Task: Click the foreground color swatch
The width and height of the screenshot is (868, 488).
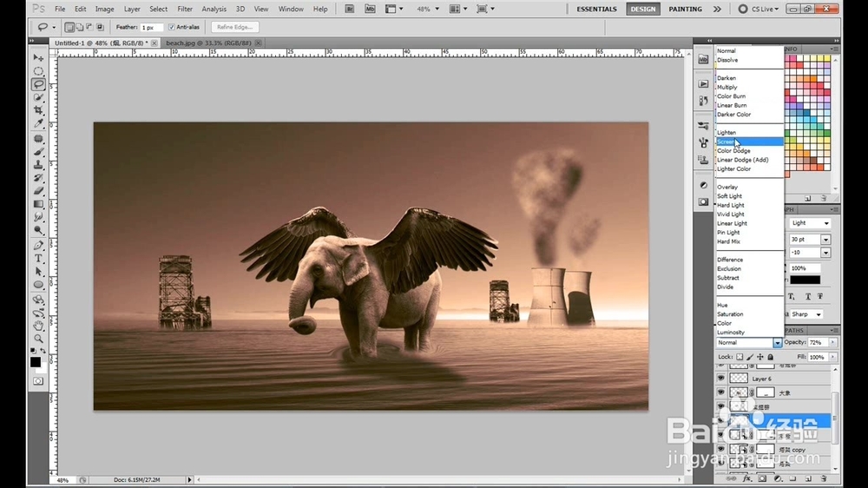Action: (x=36, y=362)
